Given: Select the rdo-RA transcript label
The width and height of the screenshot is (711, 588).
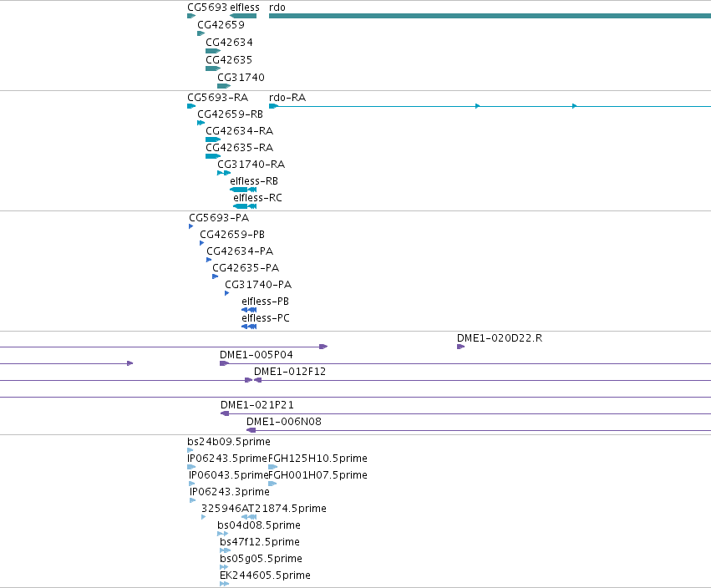Looking at the screenshot, I should click(287, 98).
